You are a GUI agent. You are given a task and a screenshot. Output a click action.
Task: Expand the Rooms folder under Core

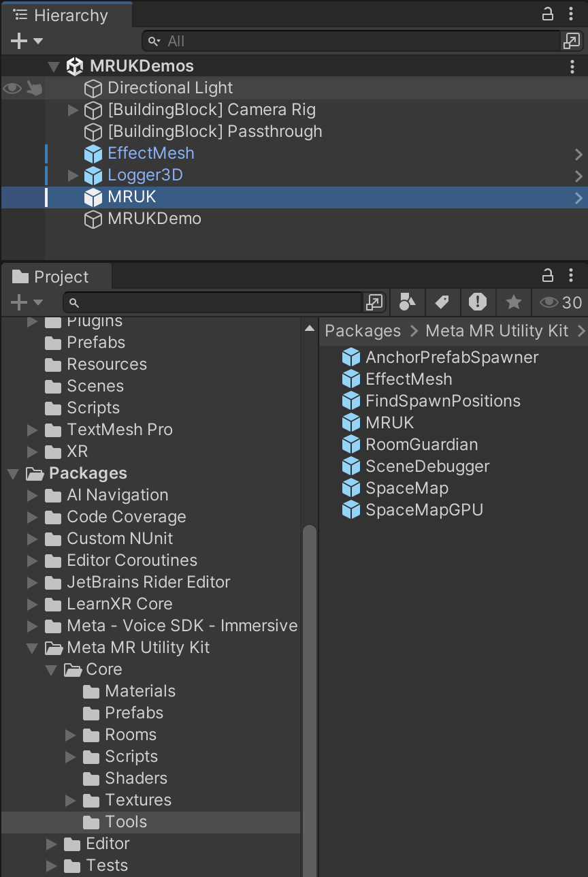pyautogui.click(x=70, y=735)
